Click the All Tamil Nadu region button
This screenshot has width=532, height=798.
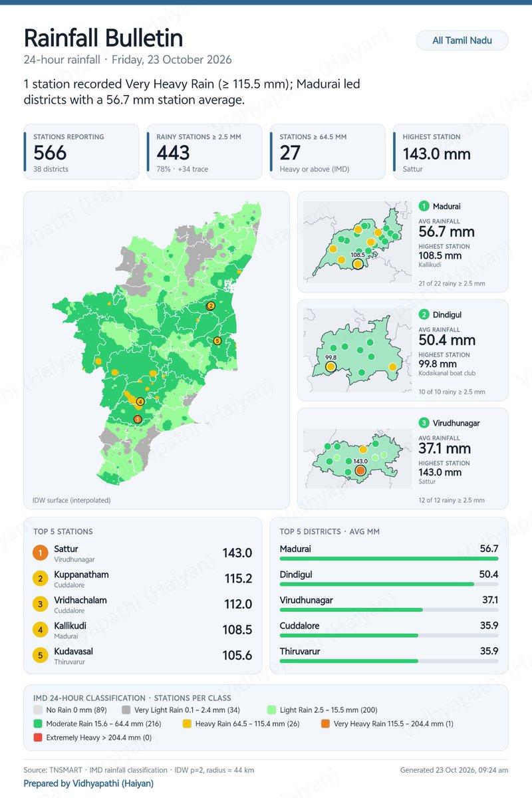(x=462, y=41)
